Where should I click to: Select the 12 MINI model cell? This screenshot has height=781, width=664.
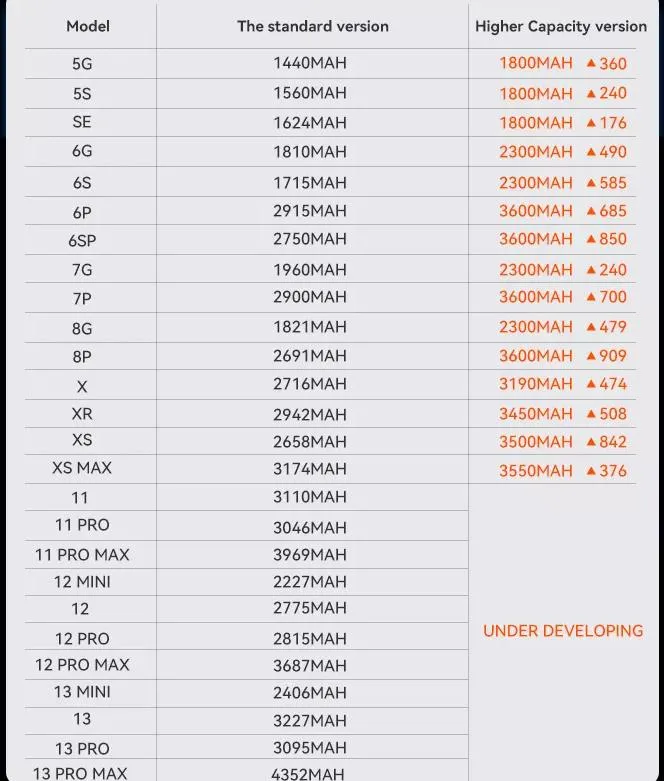click(82, 582)
